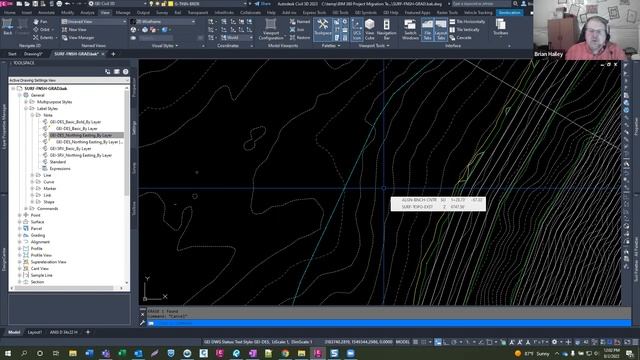
Task: Open the Active Drawing Settings View dropdown
Action: [69, 80]
